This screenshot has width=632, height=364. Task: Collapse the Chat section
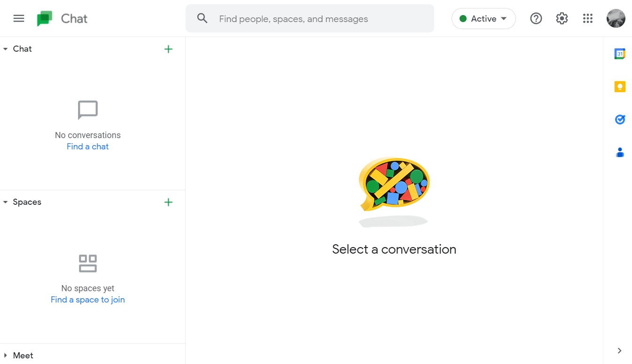[5, 48]
